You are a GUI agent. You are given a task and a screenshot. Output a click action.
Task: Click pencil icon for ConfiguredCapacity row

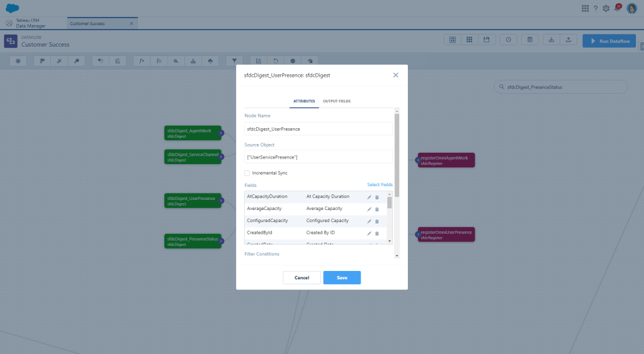[x=370, y=221]
